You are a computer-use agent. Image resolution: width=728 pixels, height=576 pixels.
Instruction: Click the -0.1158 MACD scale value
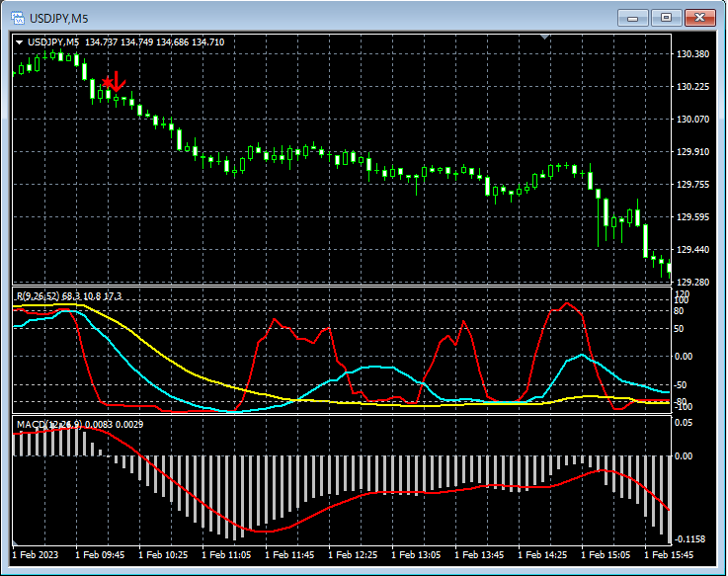[x=689, y=539]
